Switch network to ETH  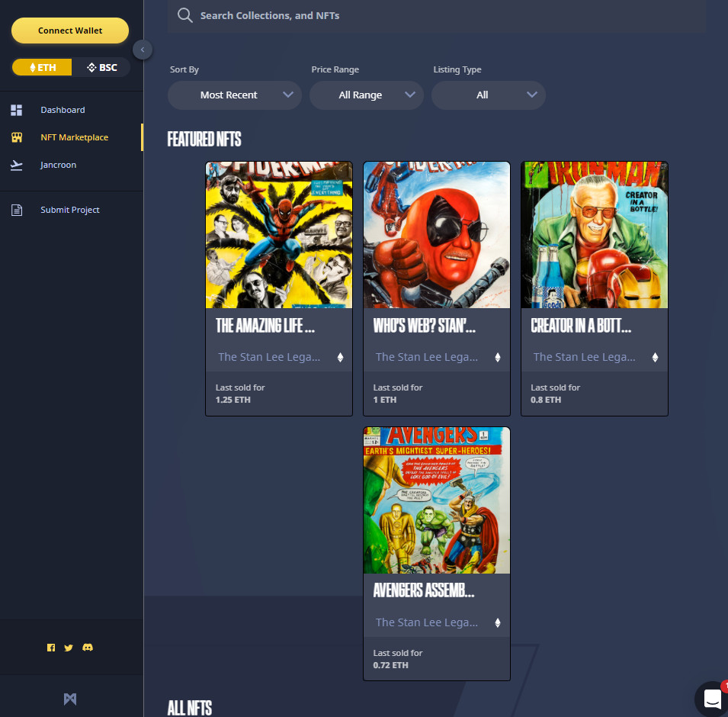(42, 67)
